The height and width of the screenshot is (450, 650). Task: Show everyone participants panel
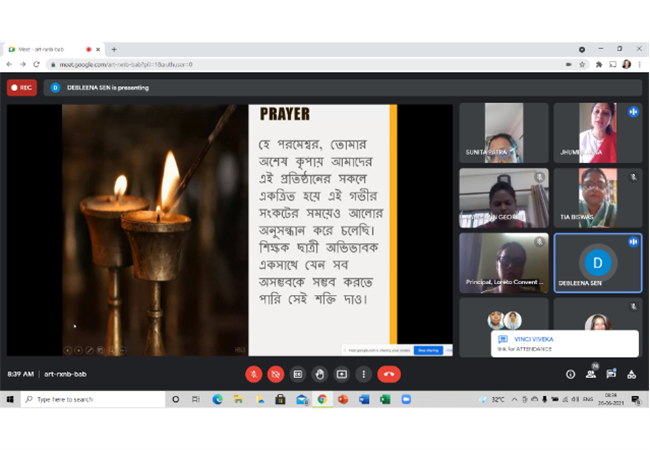(591, 375)
